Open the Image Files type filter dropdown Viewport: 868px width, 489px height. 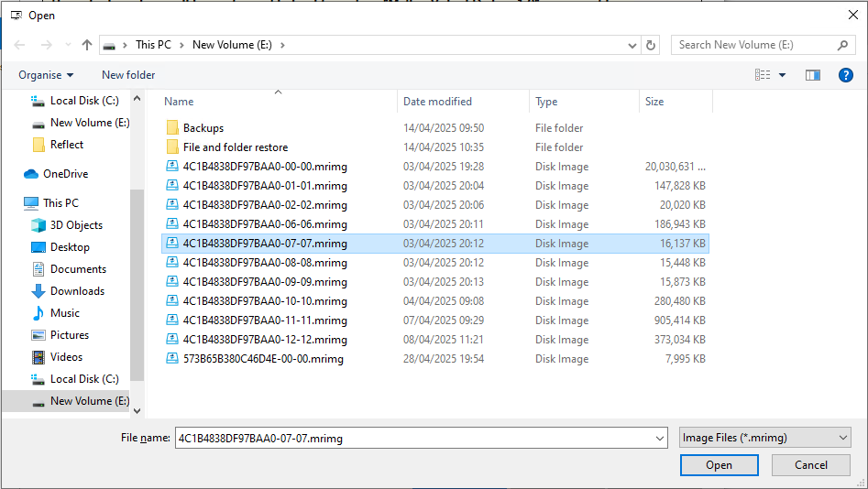[764, 439]
